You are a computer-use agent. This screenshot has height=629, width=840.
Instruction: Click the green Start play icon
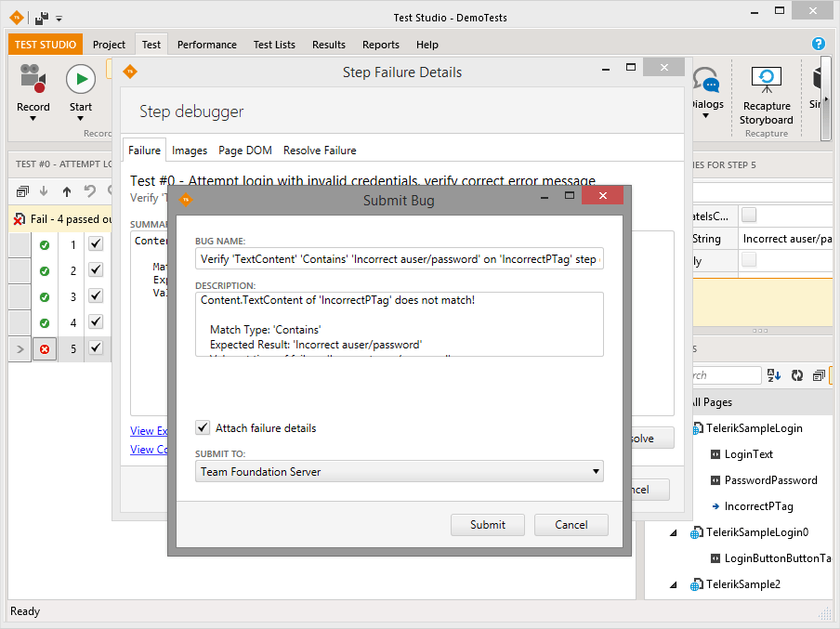(x=81, y=79)
